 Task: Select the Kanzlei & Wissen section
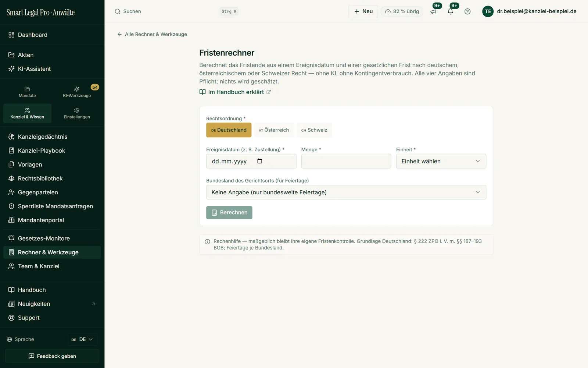coord(27,113)
